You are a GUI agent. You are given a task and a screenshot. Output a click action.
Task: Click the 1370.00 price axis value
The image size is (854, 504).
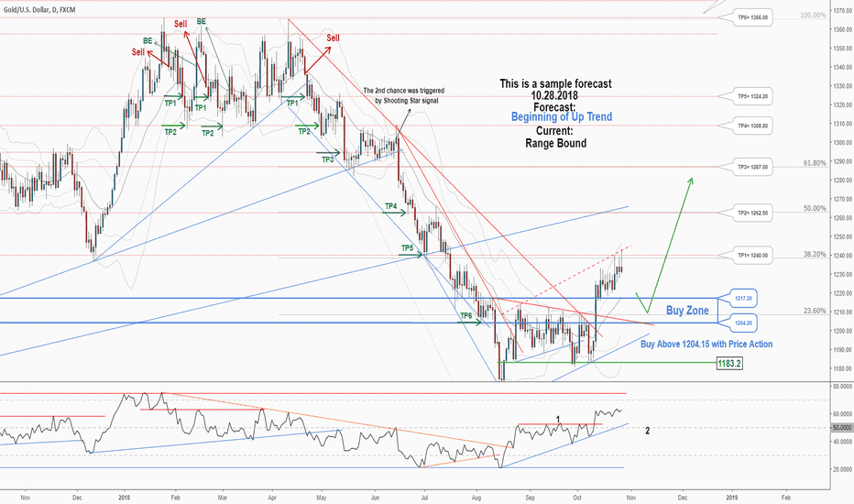843,11
